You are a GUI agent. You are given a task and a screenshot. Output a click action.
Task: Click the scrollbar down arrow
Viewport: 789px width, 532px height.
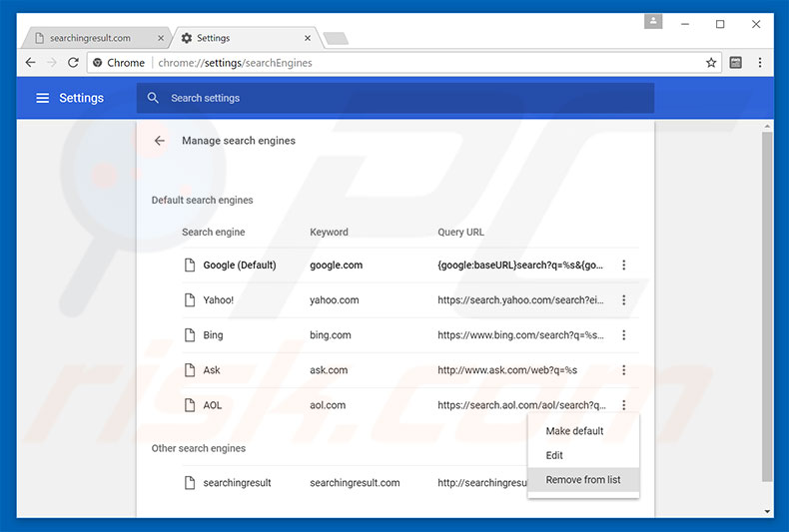pos(767,511)
